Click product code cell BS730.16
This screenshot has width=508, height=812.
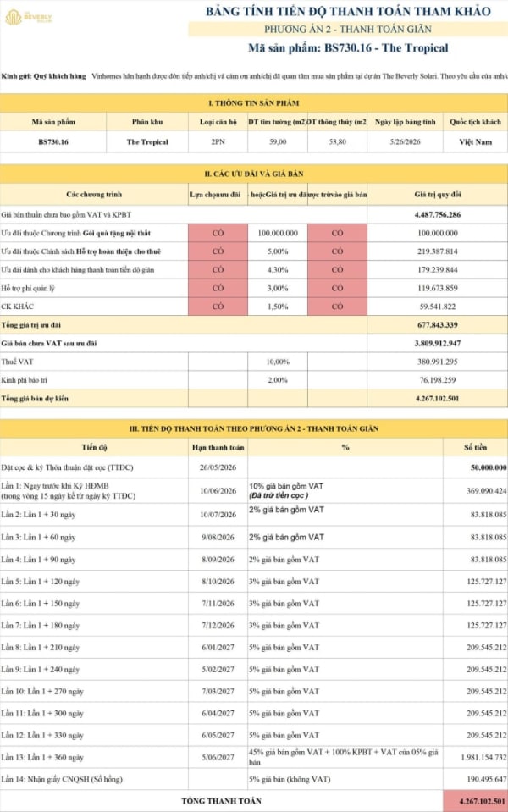[53, 141]
